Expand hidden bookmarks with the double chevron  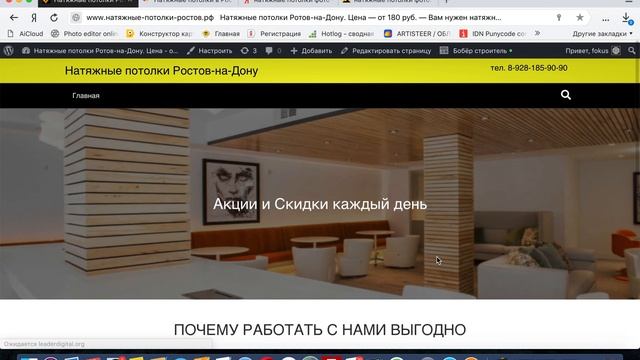click(x=538, y=33)
